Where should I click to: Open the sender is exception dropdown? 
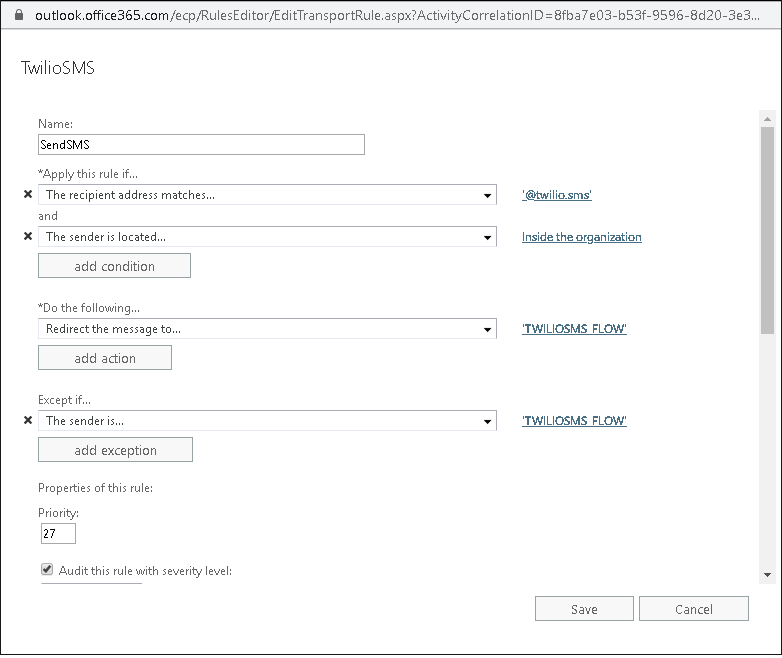267,421
